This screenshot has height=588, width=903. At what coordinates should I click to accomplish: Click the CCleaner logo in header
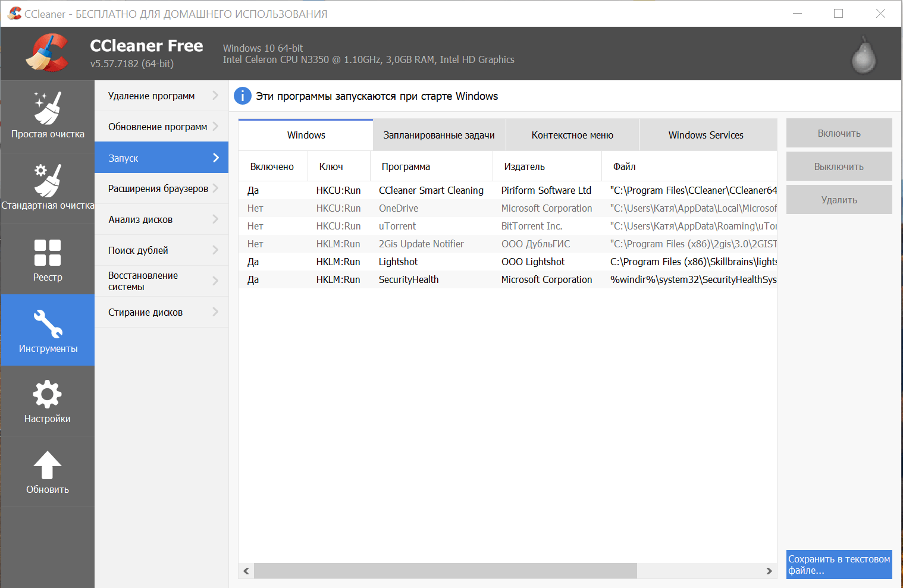point(48,53)
